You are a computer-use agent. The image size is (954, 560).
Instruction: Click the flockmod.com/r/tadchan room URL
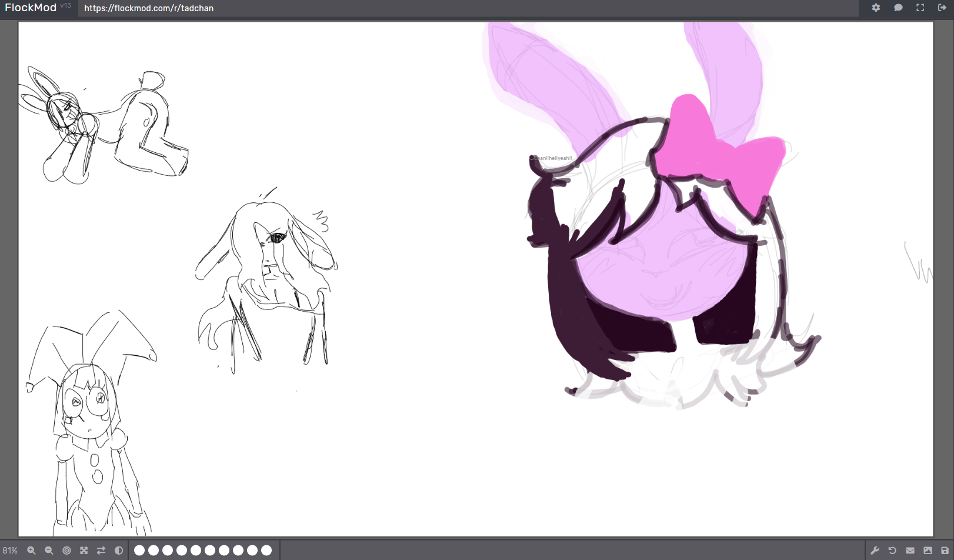149,8
